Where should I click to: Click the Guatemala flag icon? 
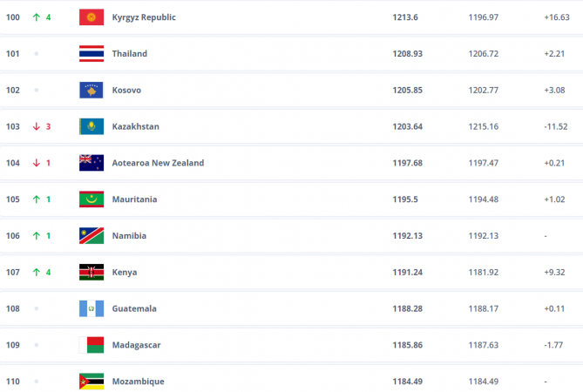[92, 308]
